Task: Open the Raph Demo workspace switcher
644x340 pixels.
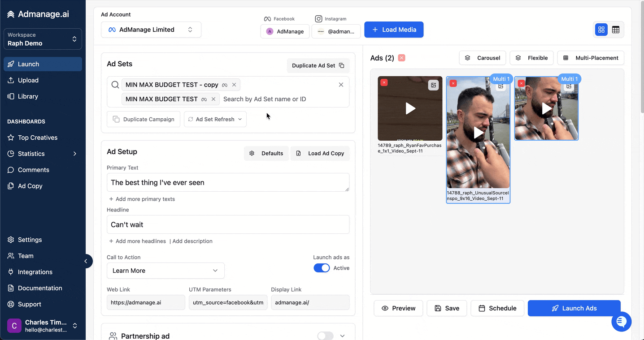Action: point(43,39)
